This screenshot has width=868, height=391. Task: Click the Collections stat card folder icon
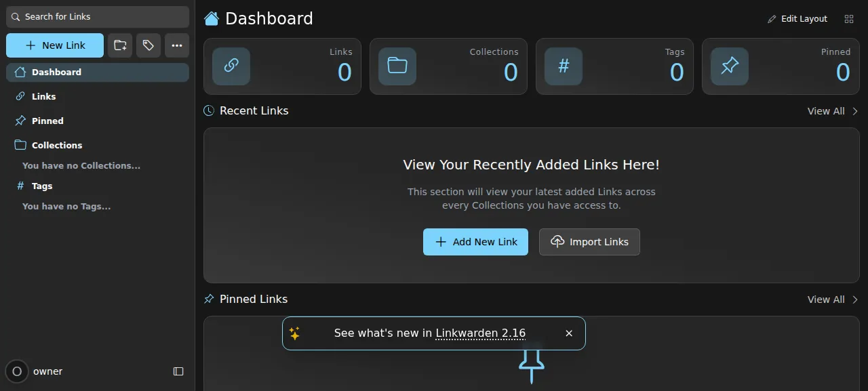point(397,66)
